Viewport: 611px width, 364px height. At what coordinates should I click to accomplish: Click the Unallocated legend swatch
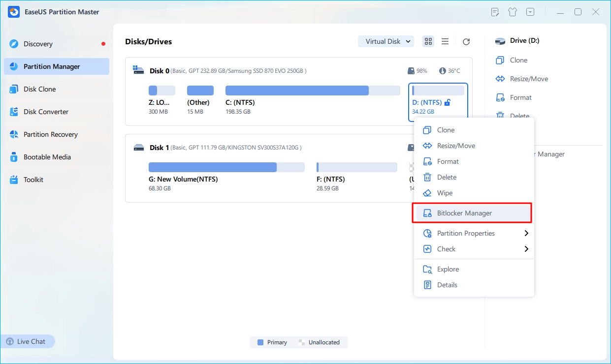coord(301,342)
